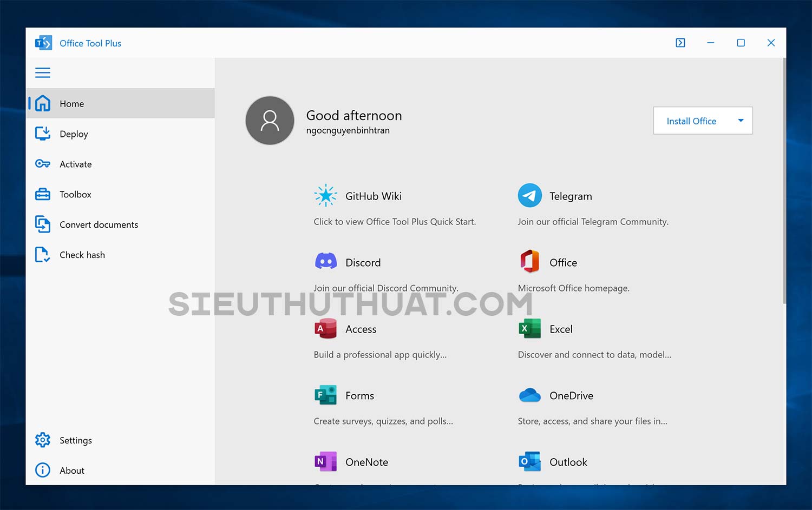Screen dimensions: 812x510
Task: Open the Excel app link
Action: pyautogui.click(x=561, y=329)
